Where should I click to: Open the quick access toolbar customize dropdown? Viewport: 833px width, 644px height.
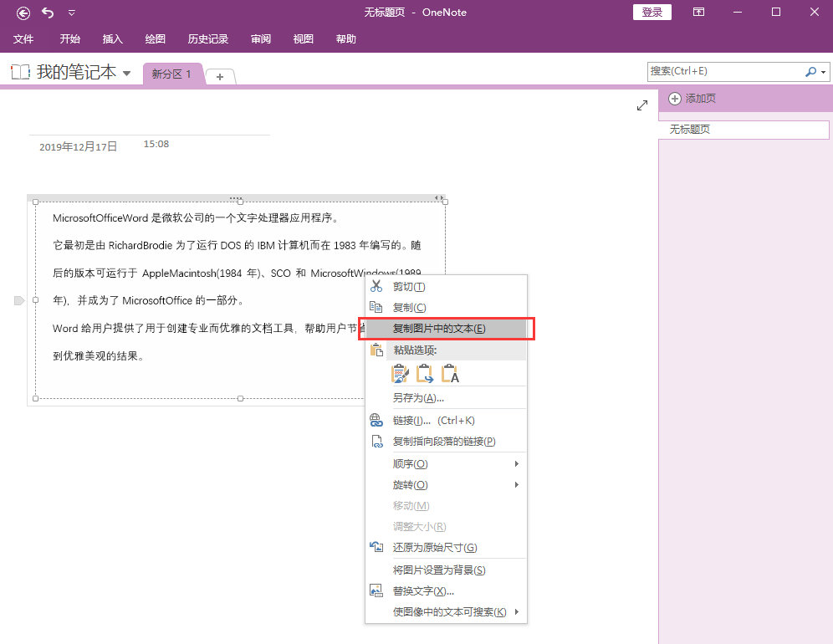click(72, 13)
